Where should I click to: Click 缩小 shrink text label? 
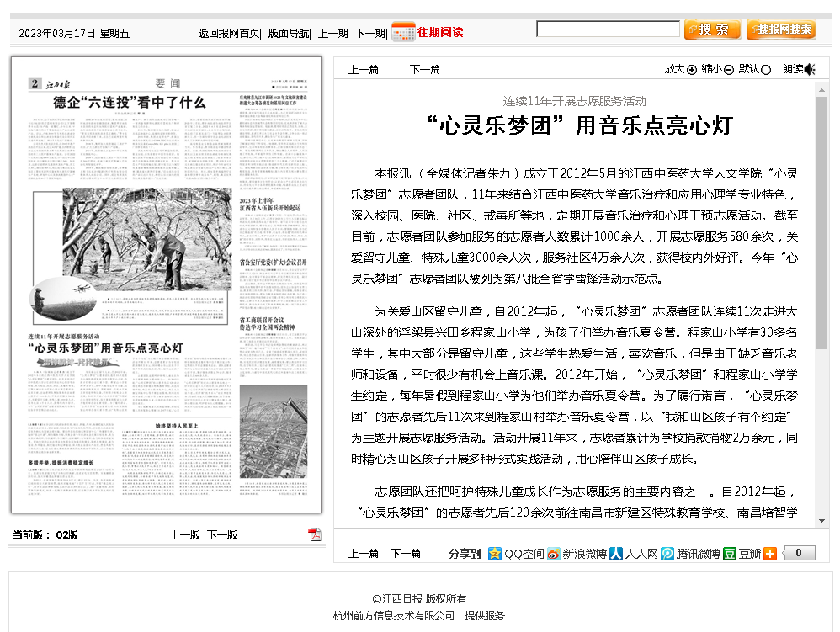tap(711, 69)
